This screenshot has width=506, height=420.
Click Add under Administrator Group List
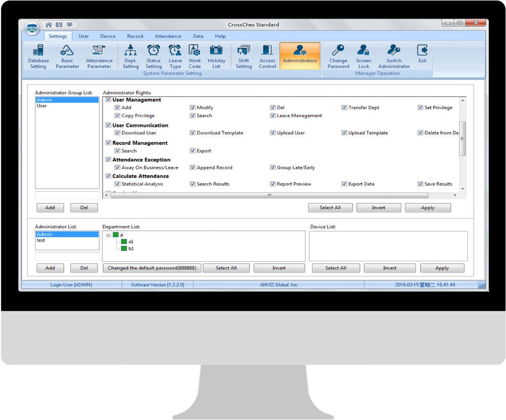(50, 207)
